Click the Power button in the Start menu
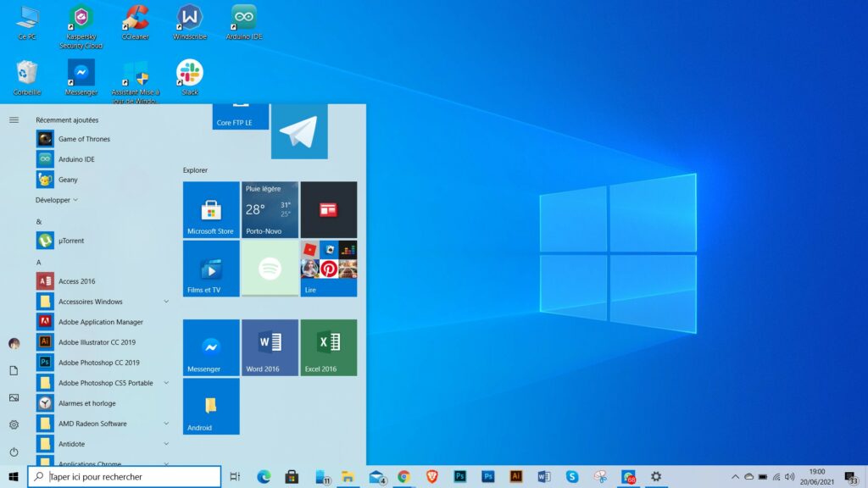The width and height of the screenshot is (868, 488). (x=14, y=452)
